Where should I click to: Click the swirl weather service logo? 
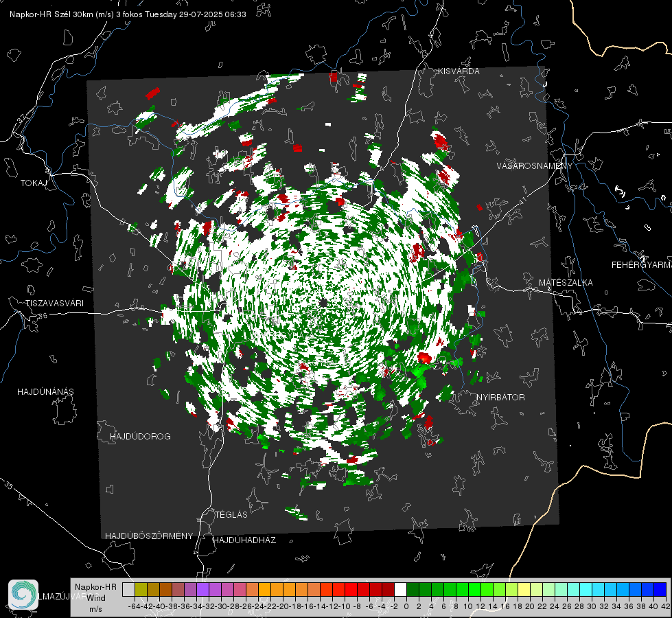click(x=23, y=595)
